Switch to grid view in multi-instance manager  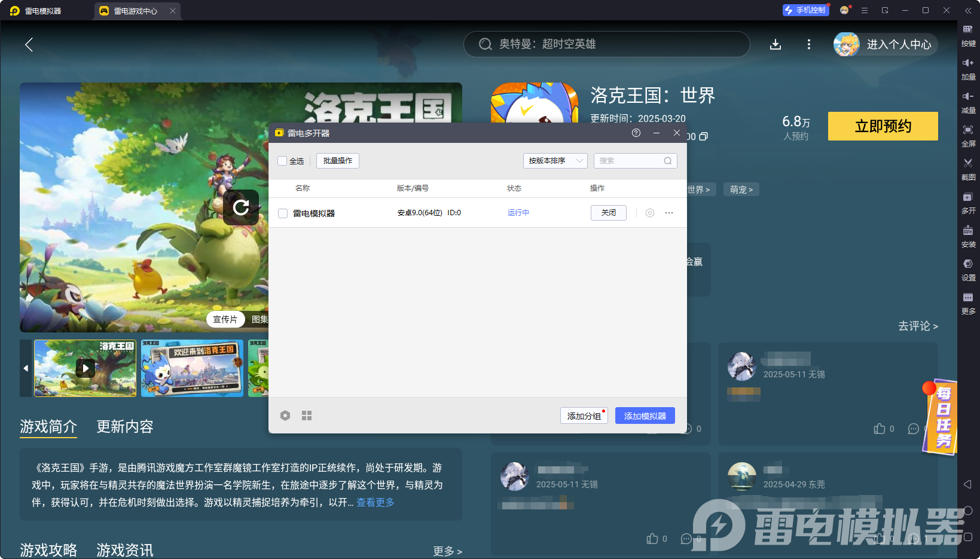click(x=307, y=415)
